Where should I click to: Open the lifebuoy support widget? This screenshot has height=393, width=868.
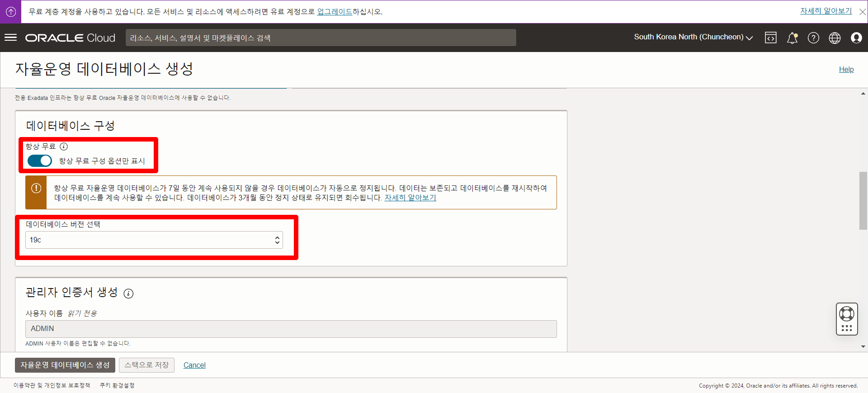tap(847, 313)
